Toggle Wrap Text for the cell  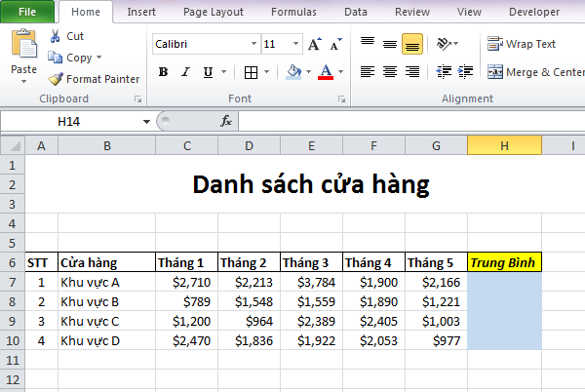tap(523, 44)
